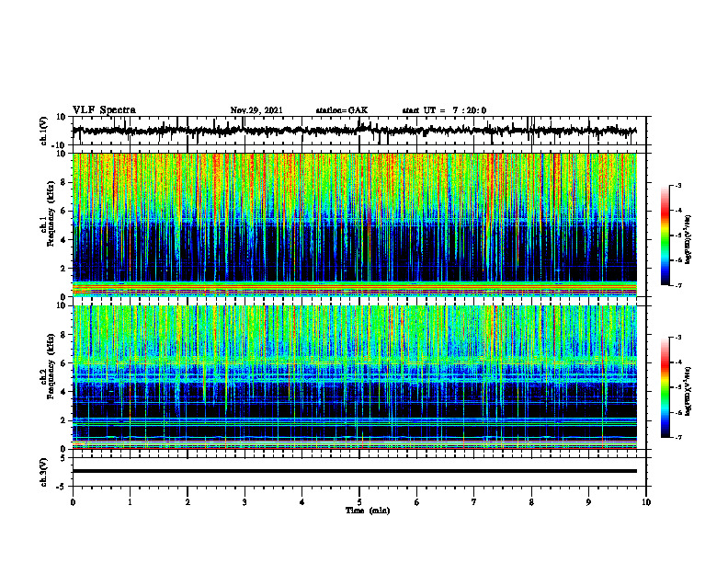Click the ch.1 spectrogram color bar
This screenshot has width=728, height=563.
pos(665,236)
